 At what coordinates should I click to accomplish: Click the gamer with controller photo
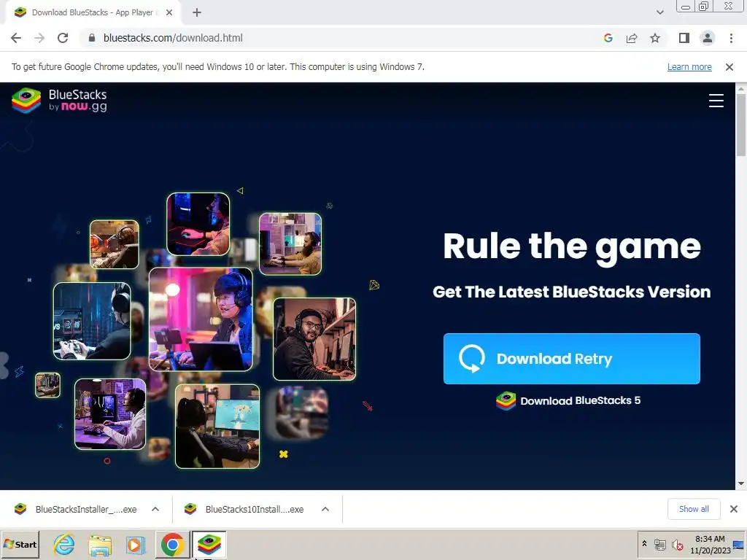tap(92, 321)
